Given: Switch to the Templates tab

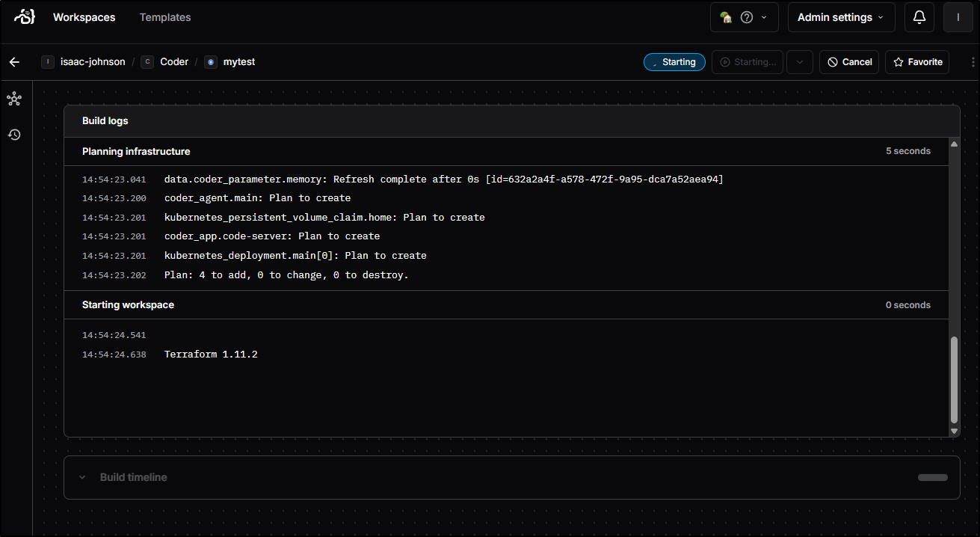Looking at the screenshot, I should (165, 17).
